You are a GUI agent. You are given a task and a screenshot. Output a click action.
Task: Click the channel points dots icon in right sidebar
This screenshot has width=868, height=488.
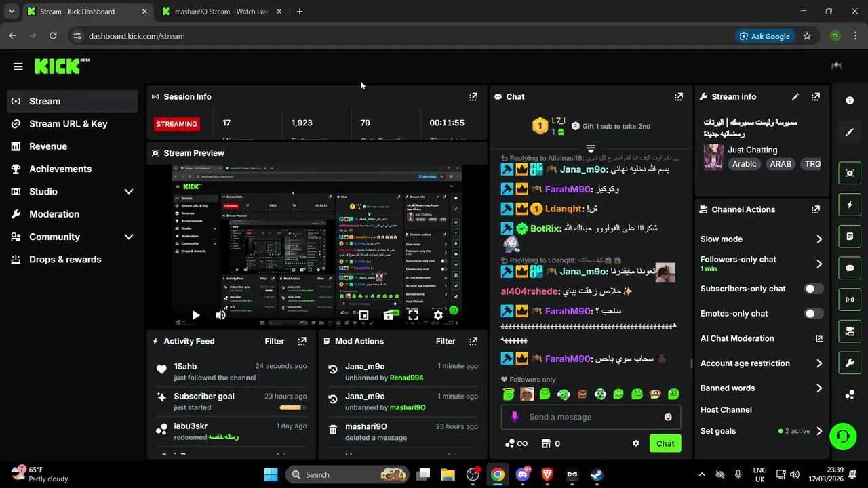point(850,394)
